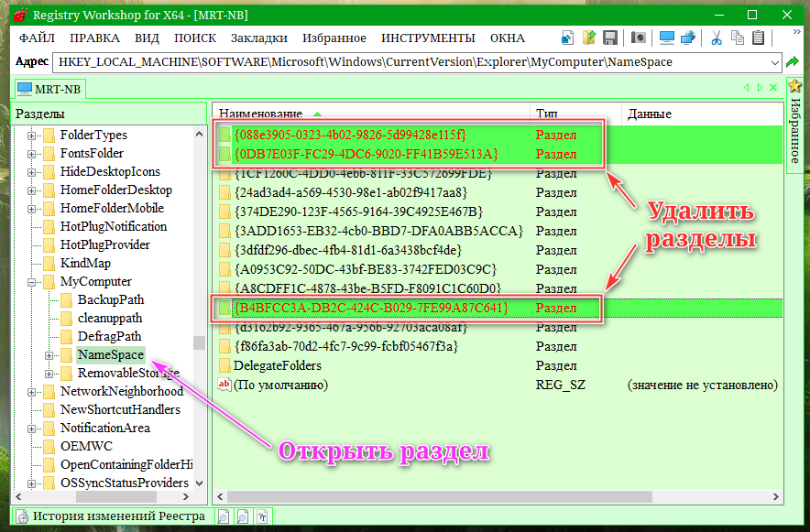Open the История изменений Реестра panel
Viewport: 810px width, 532px height.
tap(112, 516)
